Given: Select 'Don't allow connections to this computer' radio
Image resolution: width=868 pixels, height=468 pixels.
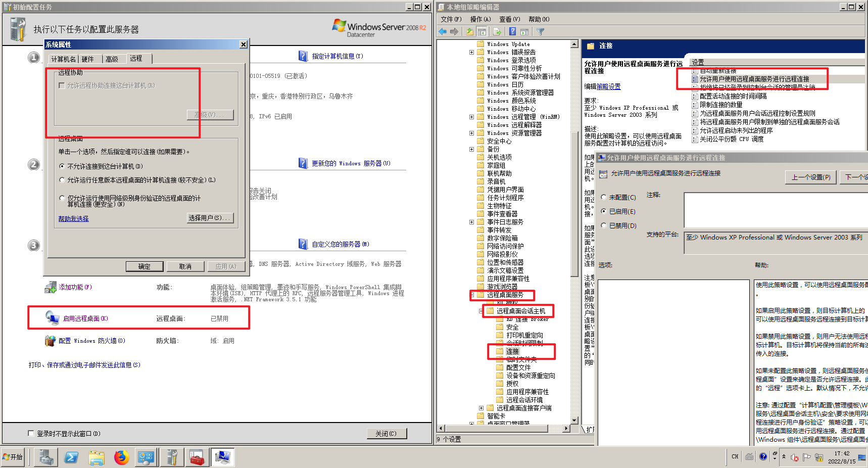Looking at the screenshot, I should 62,166.
